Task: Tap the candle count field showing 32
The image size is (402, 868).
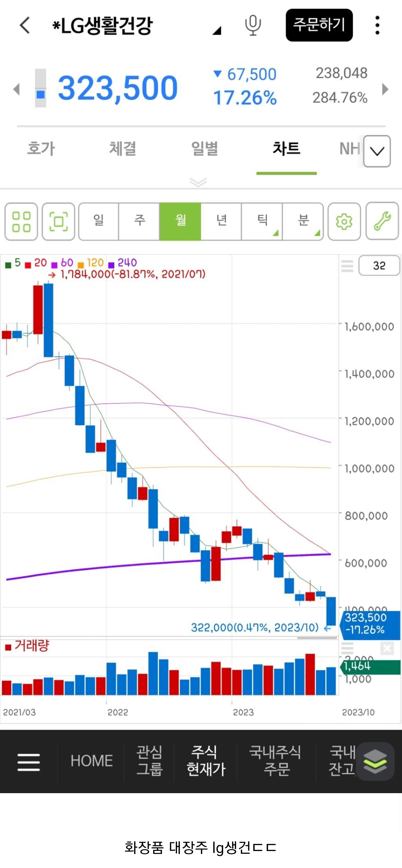Action: click(x=379, y=266)
